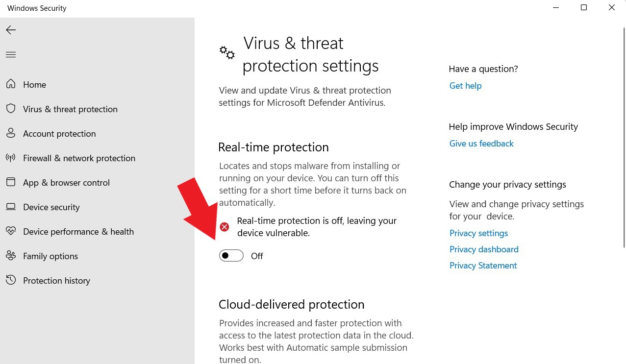Screen dimensions: 626x364
Task: Visit the Privacy dashboard link
Action: (484, 249)
